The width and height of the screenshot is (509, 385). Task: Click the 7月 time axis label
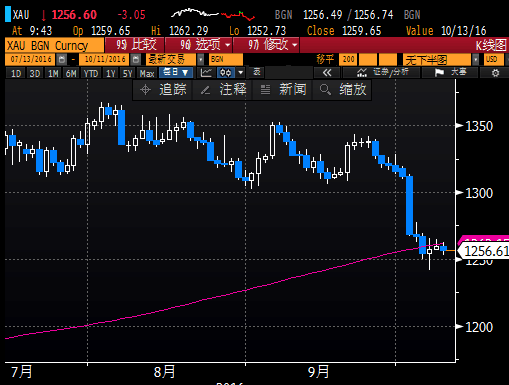coord(22,372)
